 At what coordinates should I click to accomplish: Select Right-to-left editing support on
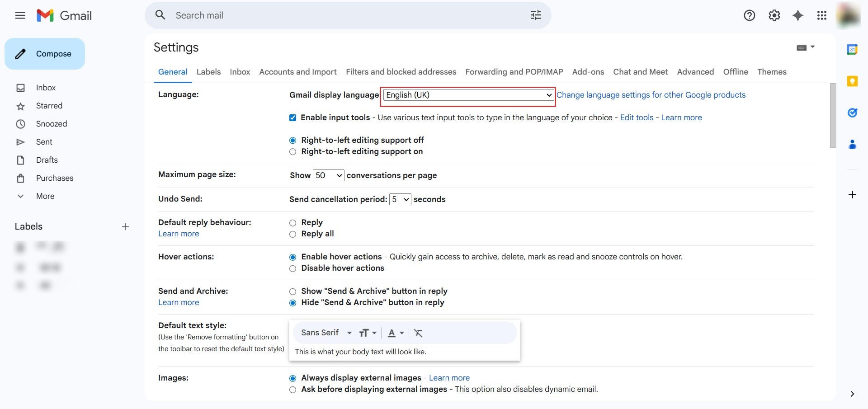pyautogui.click(x=293, y=152)
